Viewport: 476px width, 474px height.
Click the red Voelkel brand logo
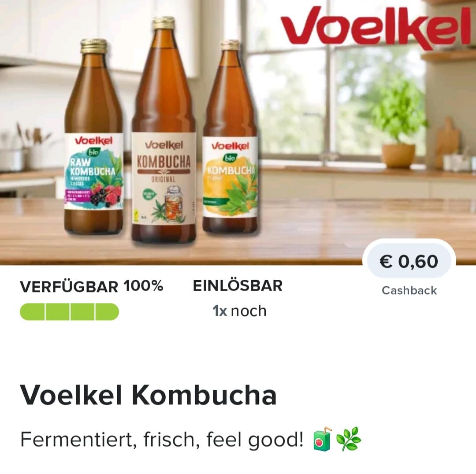point(376,28)
